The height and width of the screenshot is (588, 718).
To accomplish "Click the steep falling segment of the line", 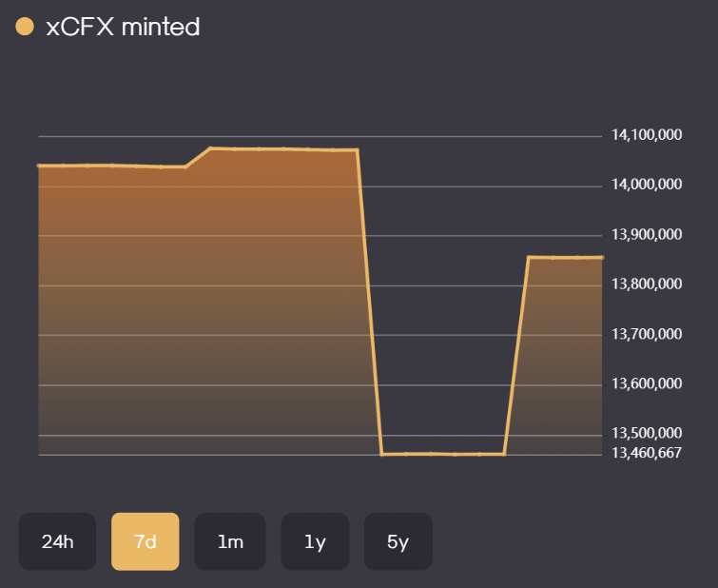I will coord(370,303).
